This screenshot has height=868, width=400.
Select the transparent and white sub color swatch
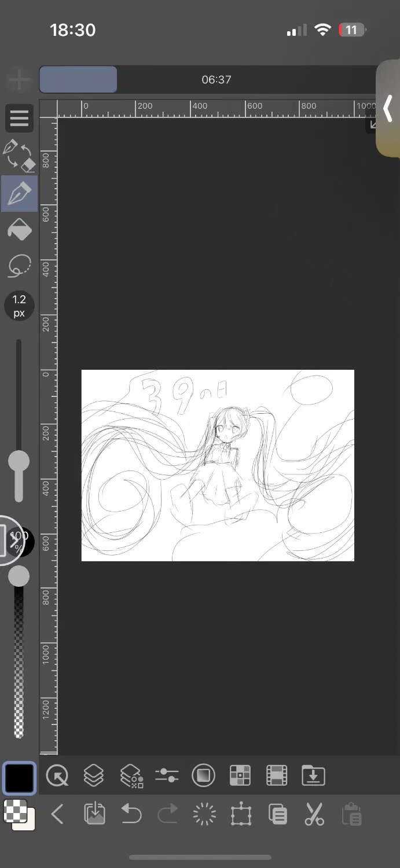coord(19,815)
